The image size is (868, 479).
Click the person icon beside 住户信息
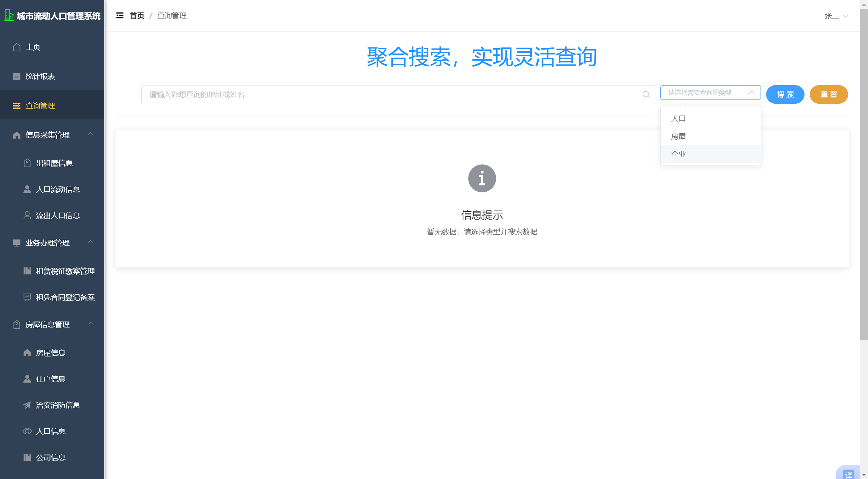(27, 379)
